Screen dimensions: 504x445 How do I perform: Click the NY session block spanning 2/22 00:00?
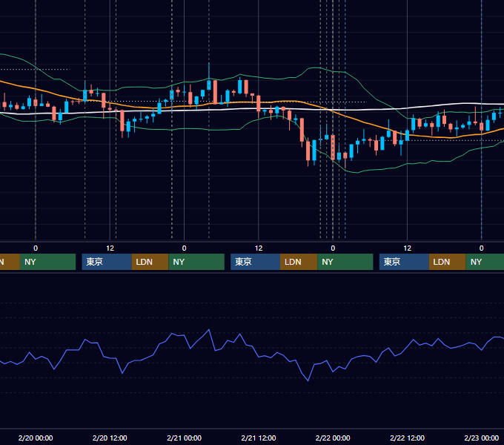click(x=345, y=262)
